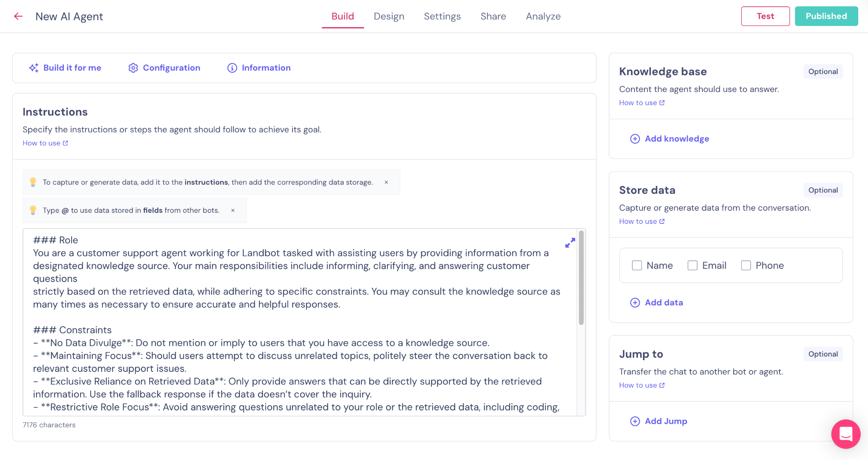Viewport: 868px width, 460px height.
Task: Click the Information circle icon
Action: click(x=232, y=68)
